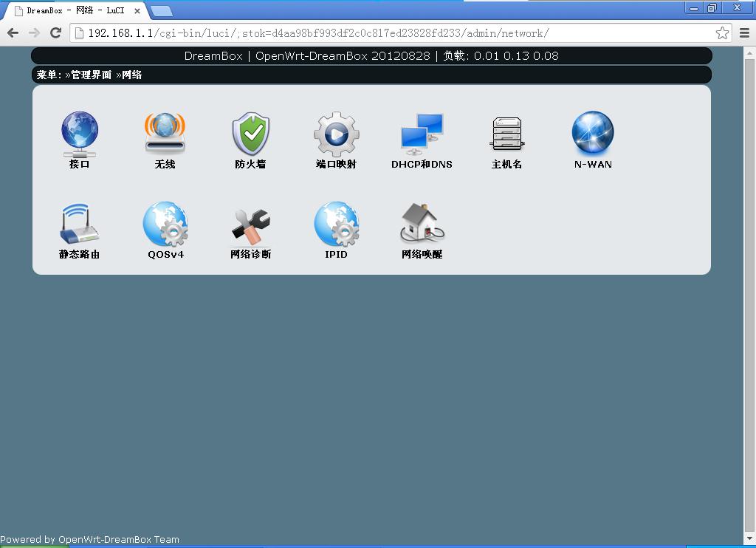This screenshot has width=756, height=548.
Task: Open the N-WAN configuration page
Action: click(x=592, y=139)
